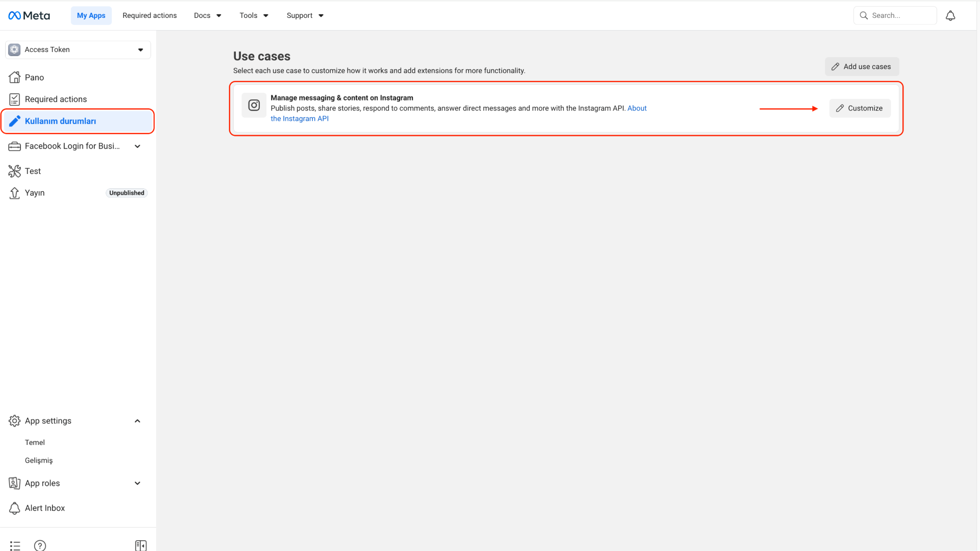Click into the Search field
Viewport: 980px width, 551px height.
(895, 16)
